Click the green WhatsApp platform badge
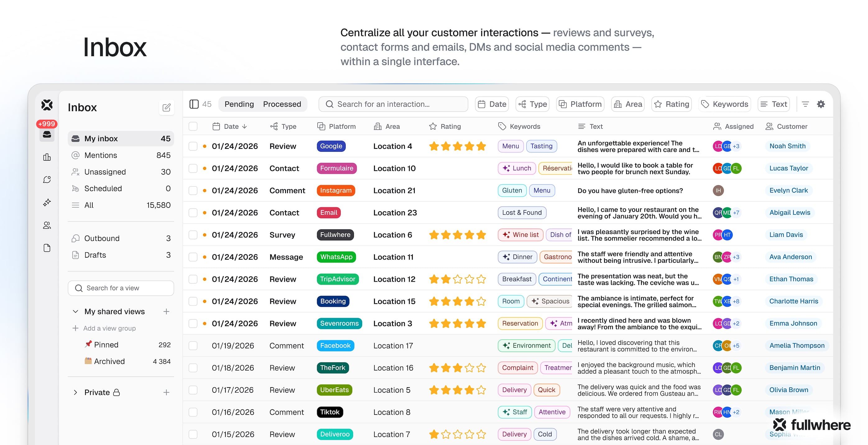This screenshot has height=445, width=868. pos(336,257)
